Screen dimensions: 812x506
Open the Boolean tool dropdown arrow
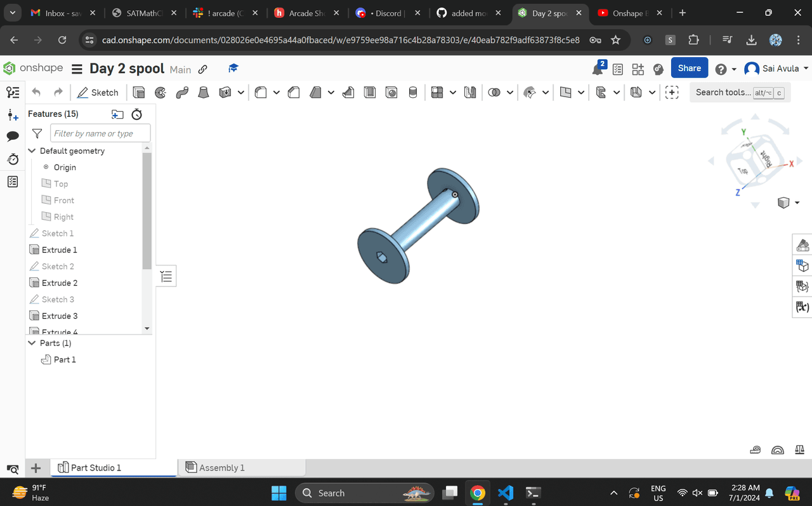click(x=510, y=93)
